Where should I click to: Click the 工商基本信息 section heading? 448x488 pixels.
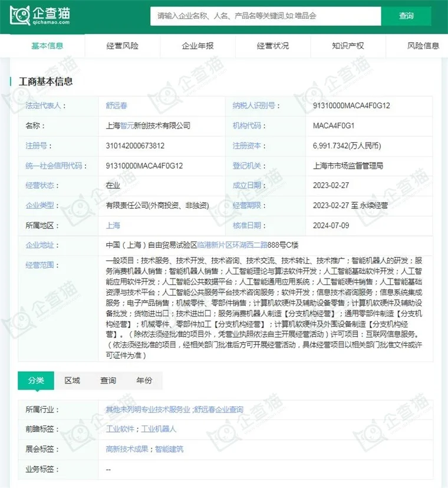46,81
